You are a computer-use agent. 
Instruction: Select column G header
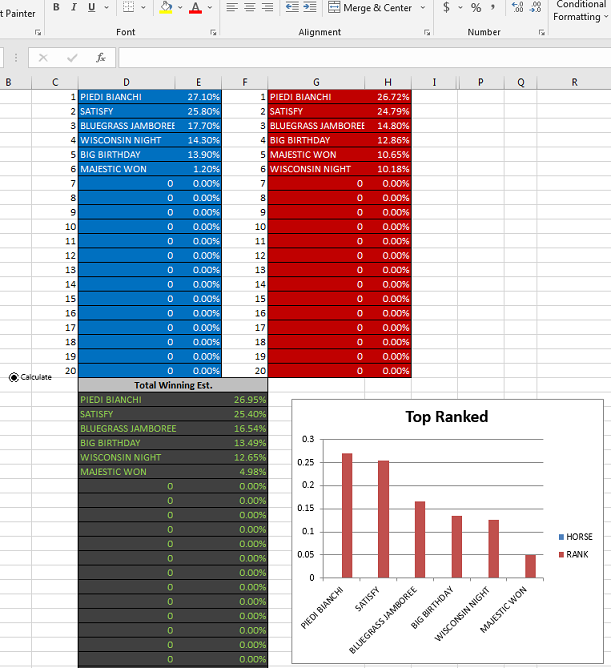pos(316,82)
